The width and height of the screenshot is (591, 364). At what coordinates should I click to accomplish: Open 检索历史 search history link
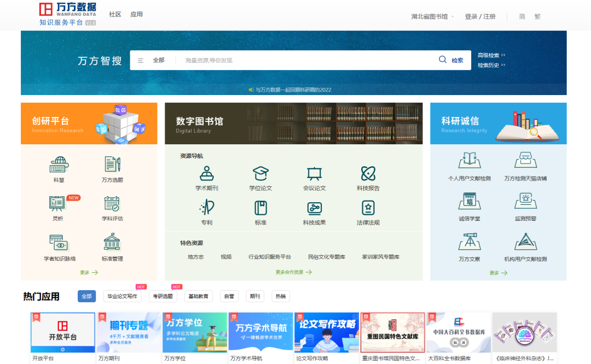click(491, 65)
